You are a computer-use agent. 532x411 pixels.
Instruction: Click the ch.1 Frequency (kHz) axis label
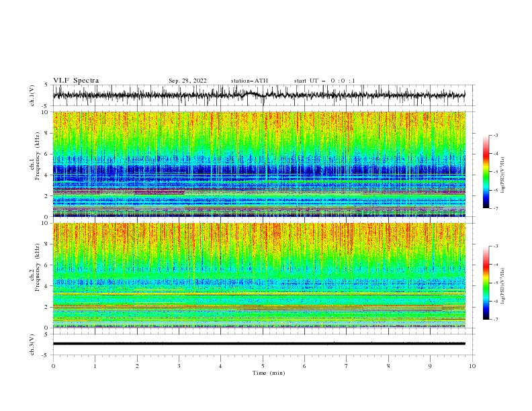pyautogui.click(x=35, y=154)
